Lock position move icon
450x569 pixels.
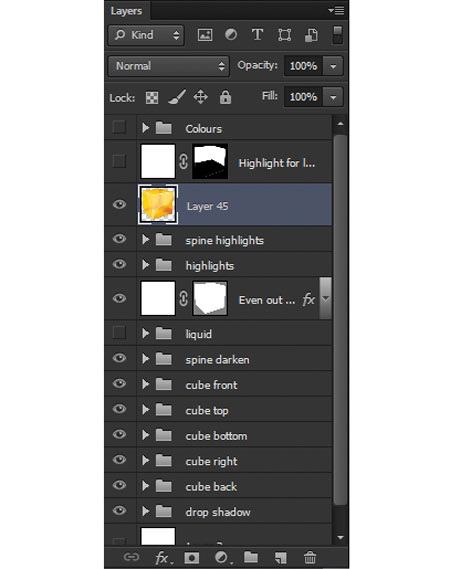[x=200, y=97]
